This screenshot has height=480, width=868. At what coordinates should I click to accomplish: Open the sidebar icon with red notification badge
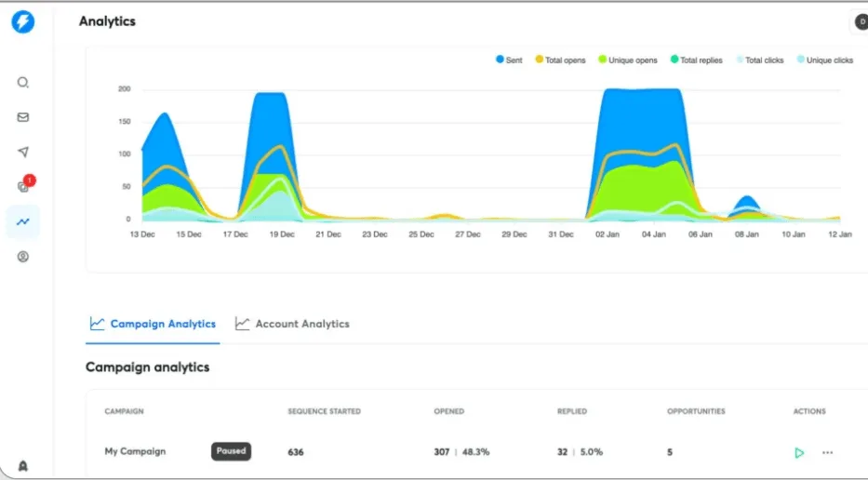tap(24, 186)
